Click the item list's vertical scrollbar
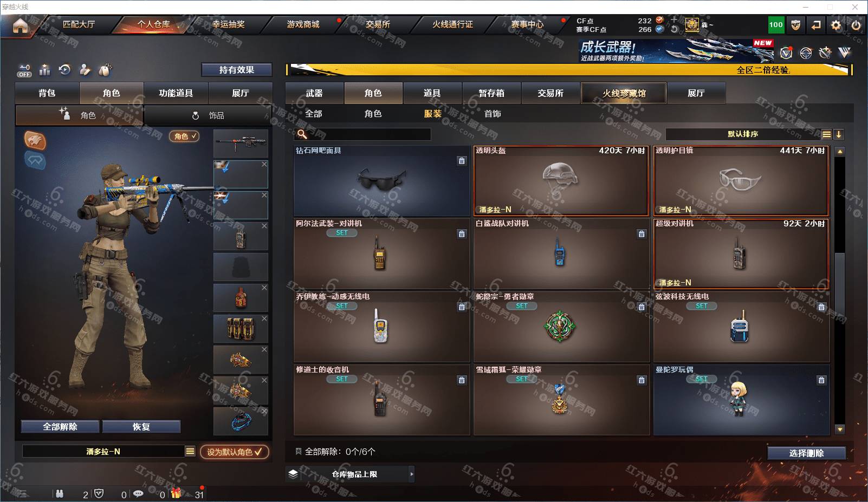 840,290
